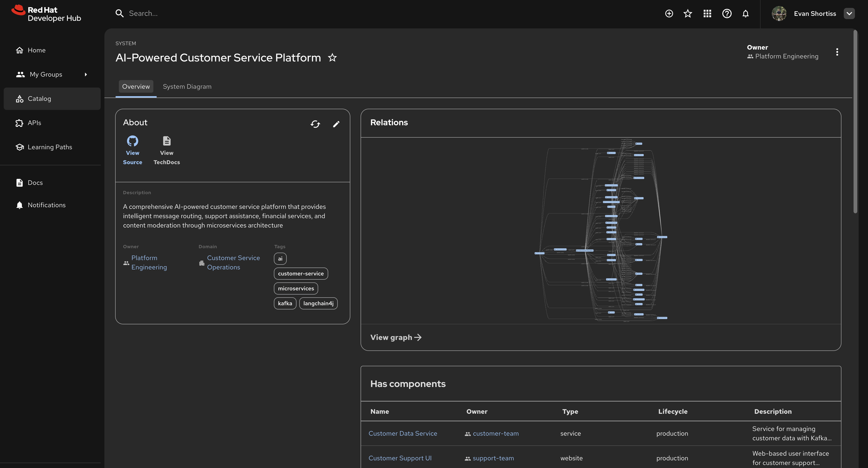This screenshot has width=868, height=468.
Task: Open the Customer Data Service component link
Action: pos(403,433)
